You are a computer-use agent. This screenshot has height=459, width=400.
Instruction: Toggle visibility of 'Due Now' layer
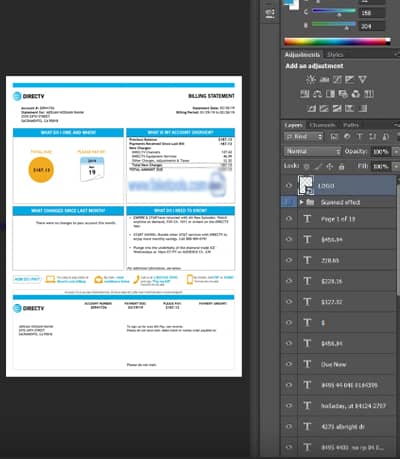tap(289, 364)
